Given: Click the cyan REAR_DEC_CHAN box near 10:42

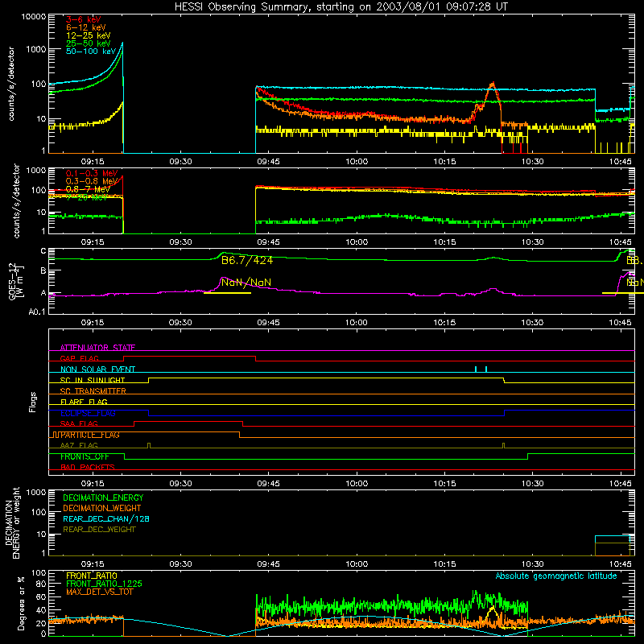Looking at the screenshot, I should click(613, 546).
